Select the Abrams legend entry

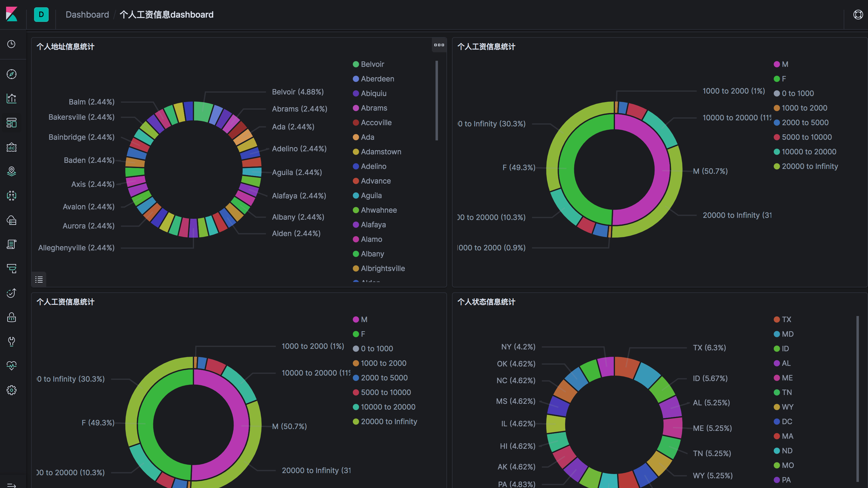pyautogui.click(x=370, y=108)
